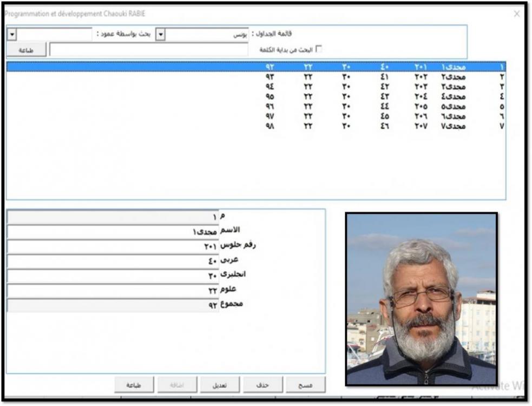Close the window with the X button
Viewport: 532px width, 406px height.
[516, 14]
